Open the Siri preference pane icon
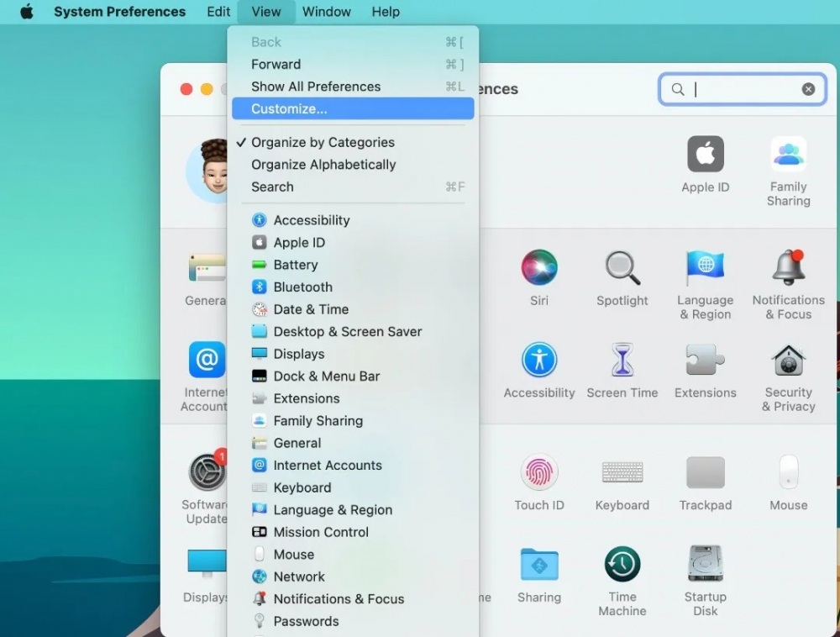Screen dimensions: 840x637 pos(538,268)
